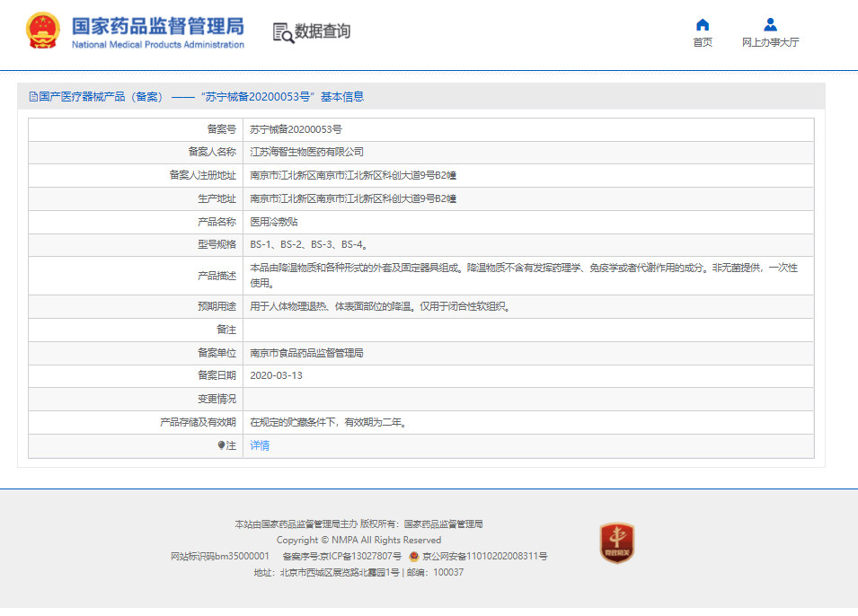Click the 网上办事大厅 user icon

[769, 24]
